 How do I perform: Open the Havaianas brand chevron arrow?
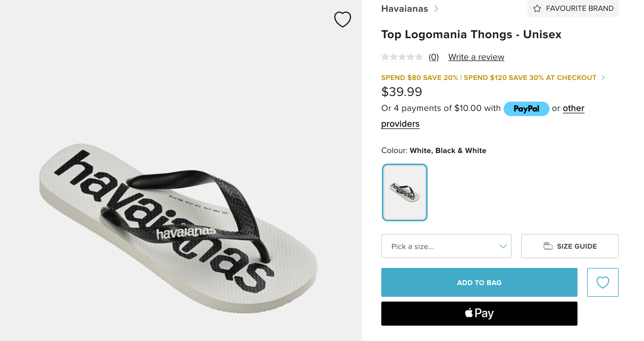click(x=436, y=9)
